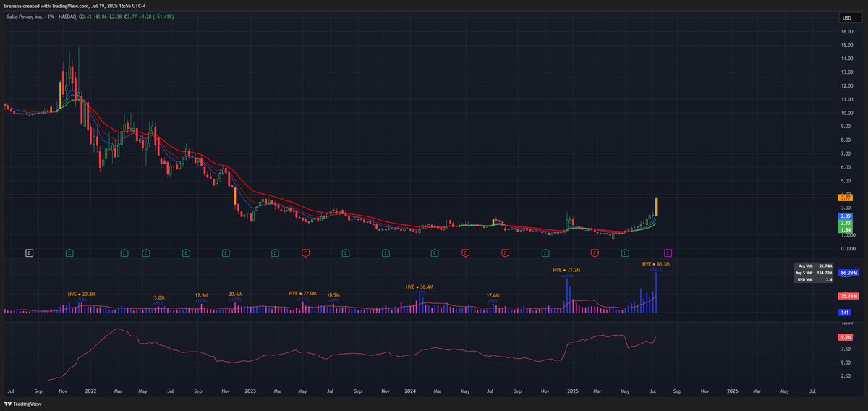Click the branana created with TradingView.com header
The image size is (868, 411).
[x=74, y=5]
